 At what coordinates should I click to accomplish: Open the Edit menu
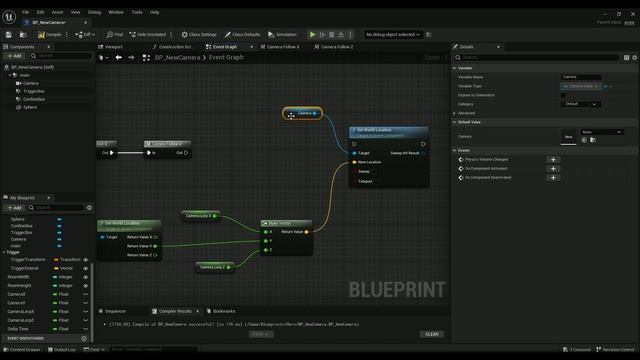tap(40, 12)
